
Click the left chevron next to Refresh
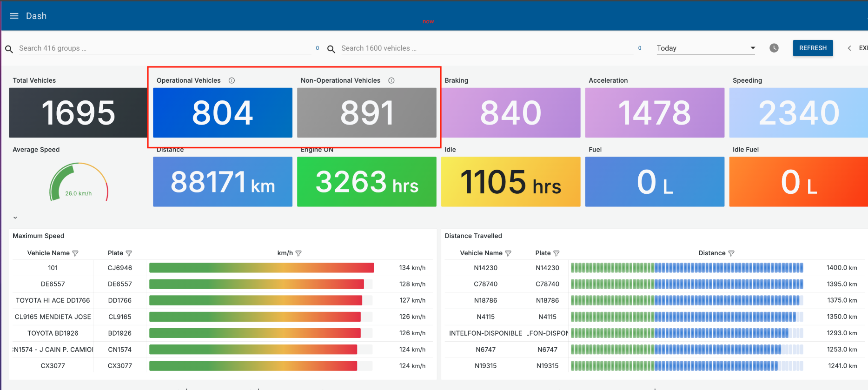tap(849, 48)
